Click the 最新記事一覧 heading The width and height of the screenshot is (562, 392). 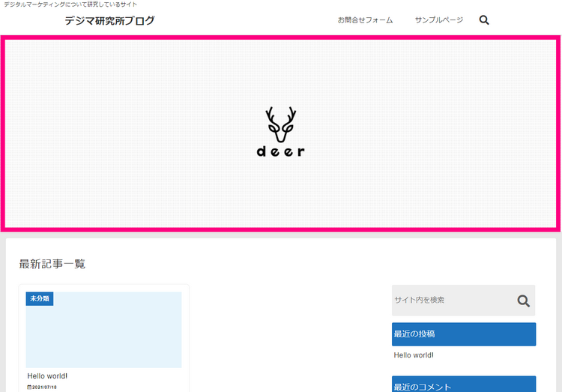tap(52, 264)
